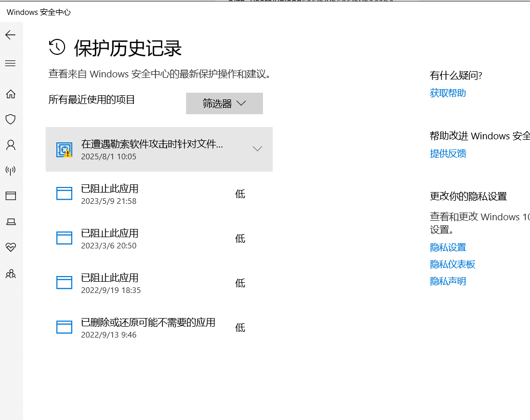Open Account protection person icon
The width and height of the screenshot is (530, 420).
[x=11, y=145]
